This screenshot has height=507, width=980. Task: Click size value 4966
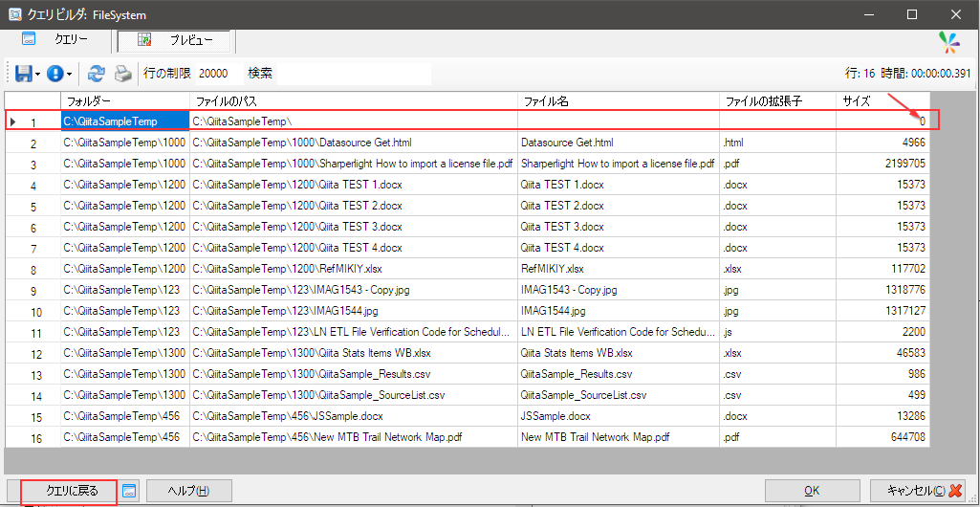[914, 143]
